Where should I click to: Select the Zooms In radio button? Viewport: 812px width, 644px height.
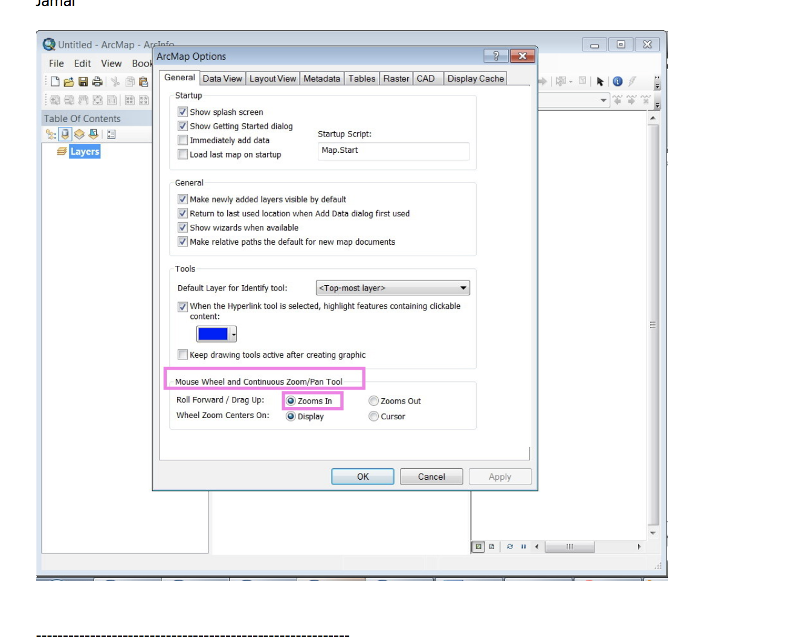point(291,401)
